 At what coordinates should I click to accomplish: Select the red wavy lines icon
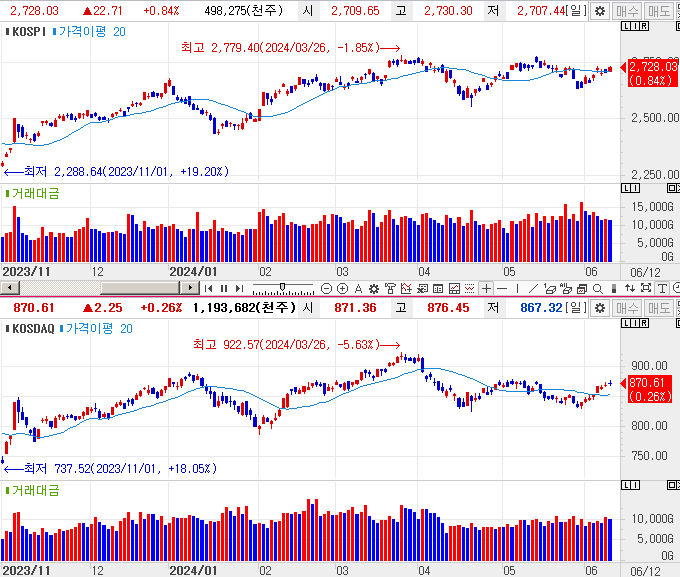click(x=470, y=288)
